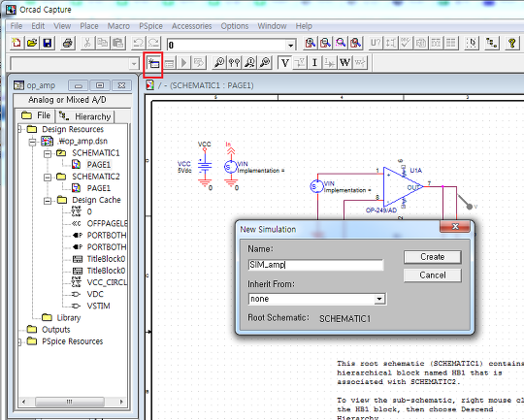Select the Outputs folder
The image size is (524, 420).
click(x=56, y=330)
